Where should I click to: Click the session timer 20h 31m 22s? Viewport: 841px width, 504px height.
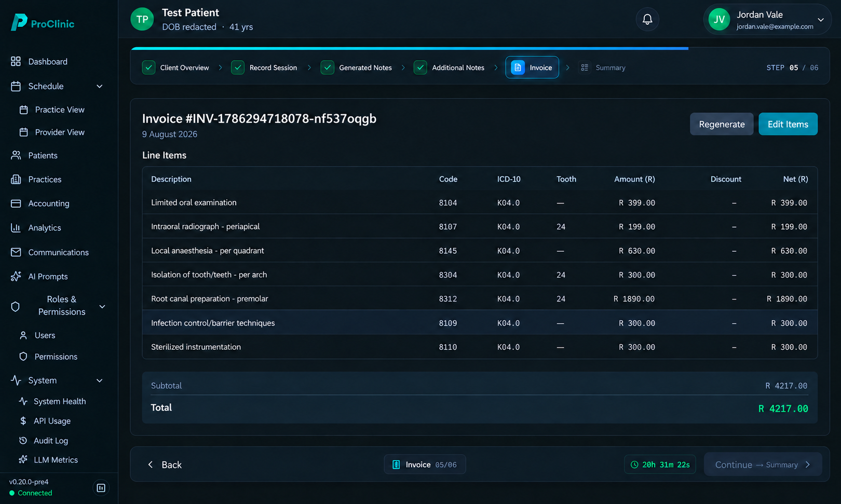660,465
